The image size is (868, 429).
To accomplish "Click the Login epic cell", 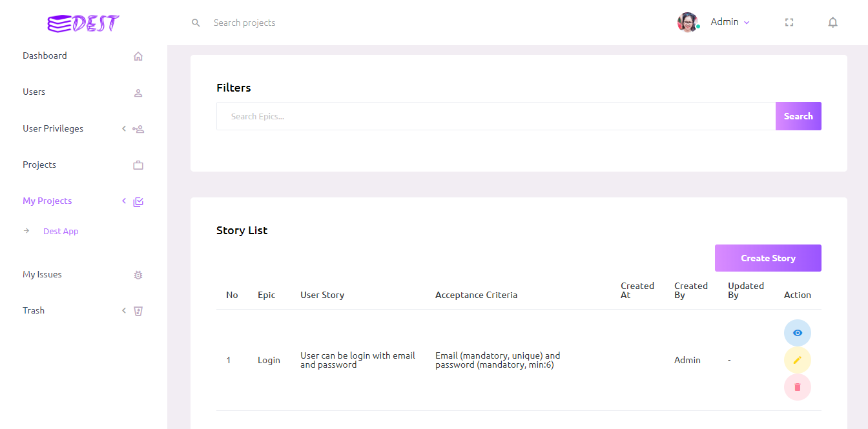I will tap(269, 360).
